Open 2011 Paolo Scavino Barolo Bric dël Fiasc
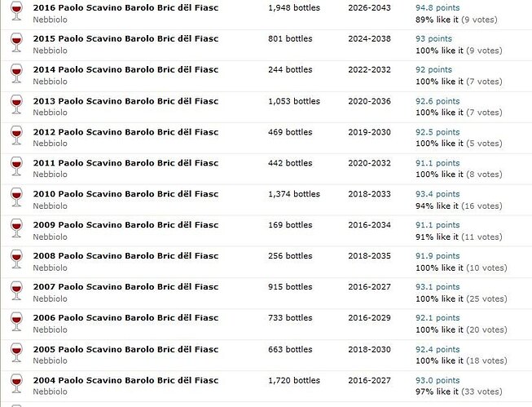Image resolution: width=532 pixels, height=407 pixels. [125, 163]
